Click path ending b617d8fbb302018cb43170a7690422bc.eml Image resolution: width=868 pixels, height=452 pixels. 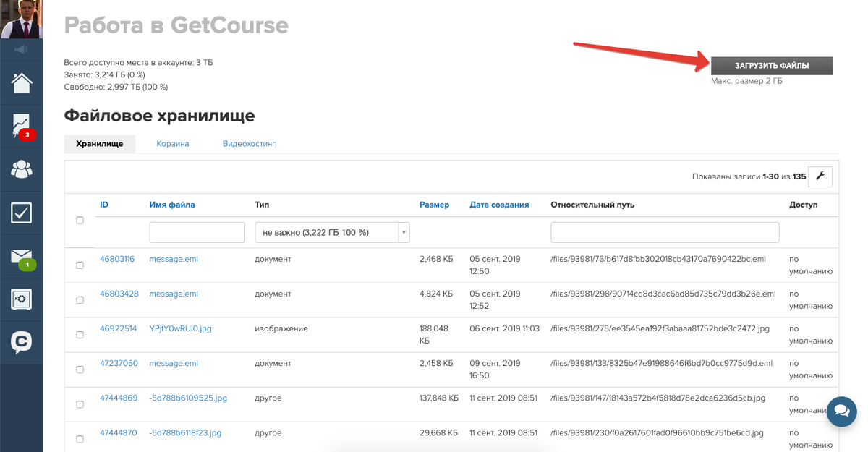point(658,259)
